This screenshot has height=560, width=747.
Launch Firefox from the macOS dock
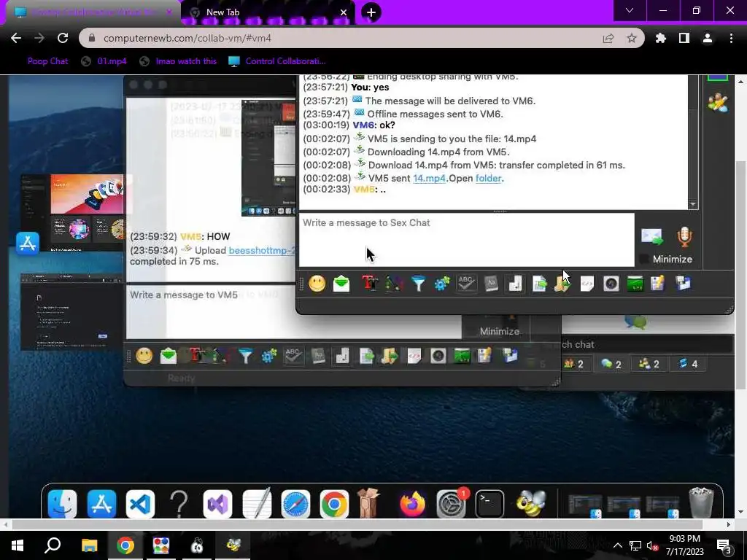click(x=412, y=503)
